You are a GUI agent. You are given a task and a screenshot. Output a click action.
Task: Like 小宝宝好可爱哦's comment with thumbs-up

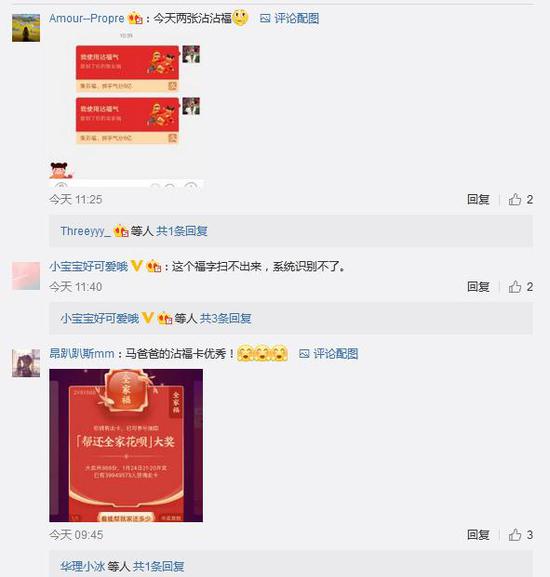pos(515,287)
